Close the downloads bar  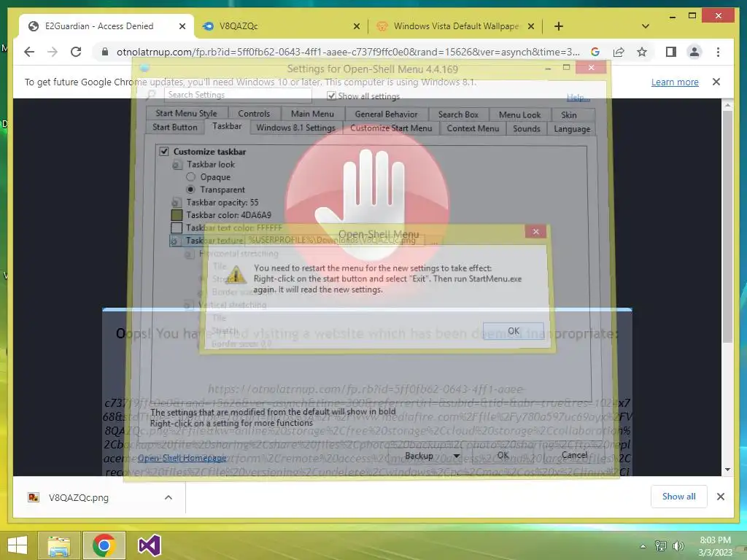coord(720,497)
